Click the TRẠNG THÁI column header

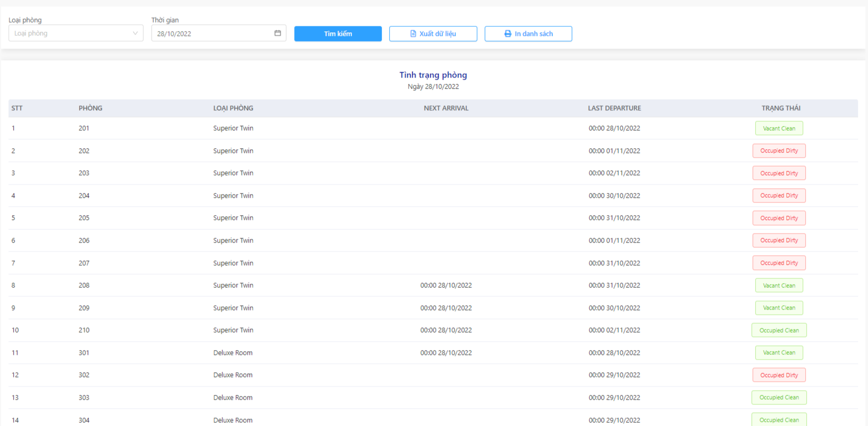pos(781,108)
